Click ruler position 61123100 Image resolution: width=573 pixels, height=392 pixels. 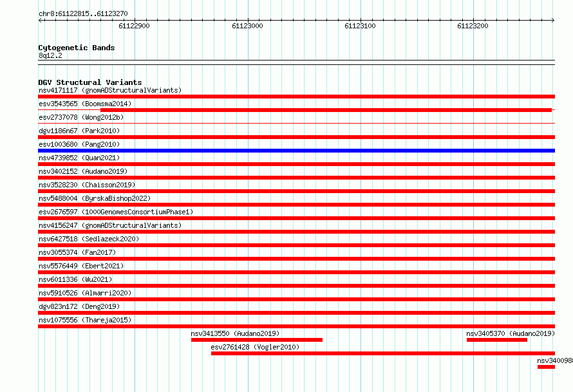pos(360,26)
